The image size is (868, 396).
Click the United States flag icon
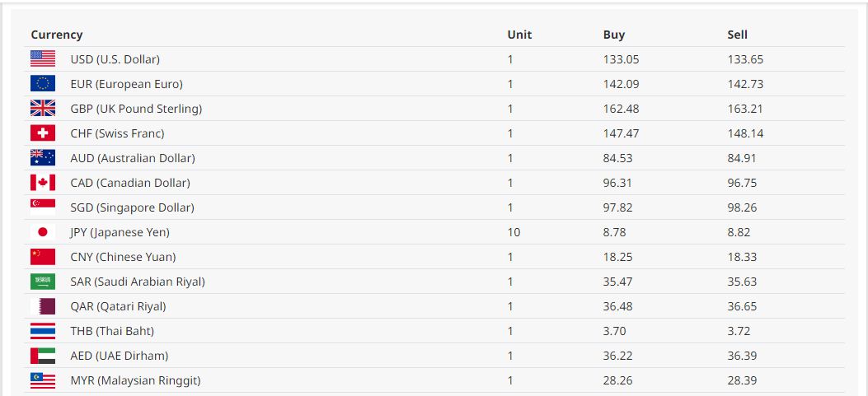click(43, 59)
